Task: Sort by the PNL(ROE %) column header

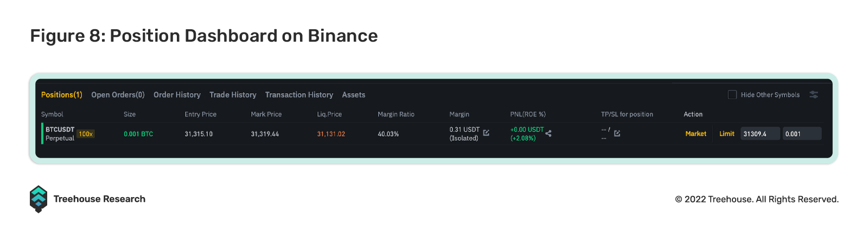Action: tap(528, 114)
